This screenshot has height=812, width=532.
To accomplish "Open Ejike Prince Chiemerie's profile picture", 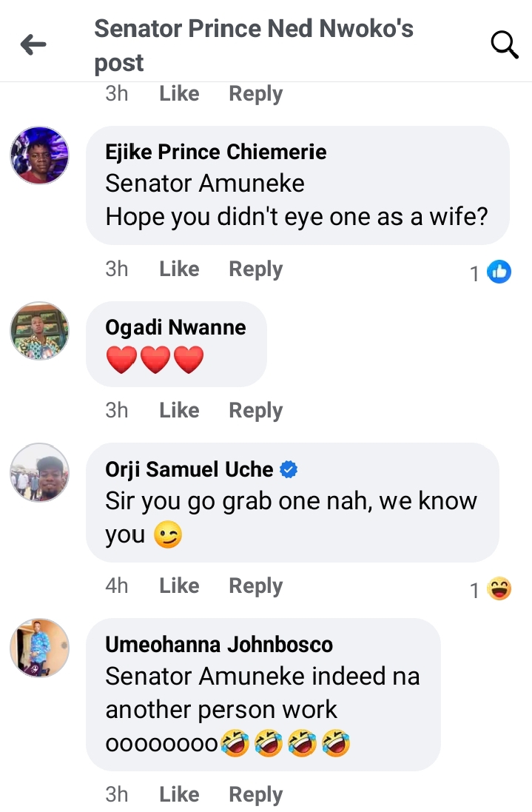I will 39,155.
